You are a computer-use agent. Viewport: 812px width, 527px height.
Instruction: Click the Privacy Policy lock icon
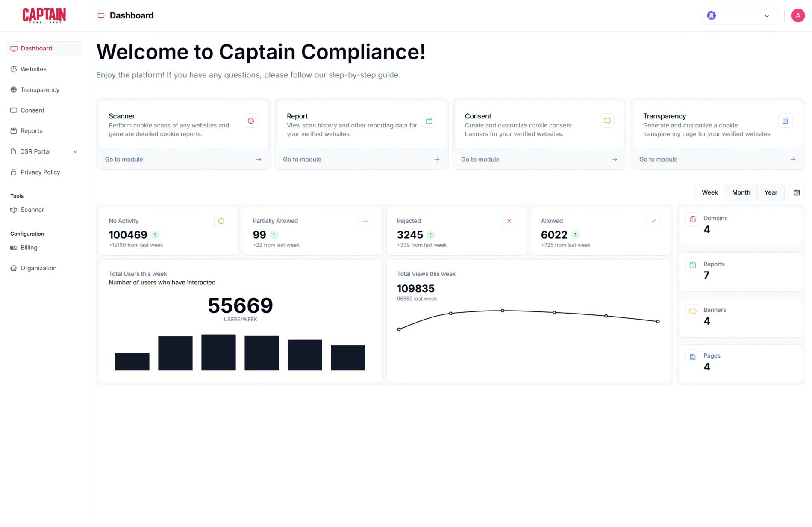click(14, 172)
